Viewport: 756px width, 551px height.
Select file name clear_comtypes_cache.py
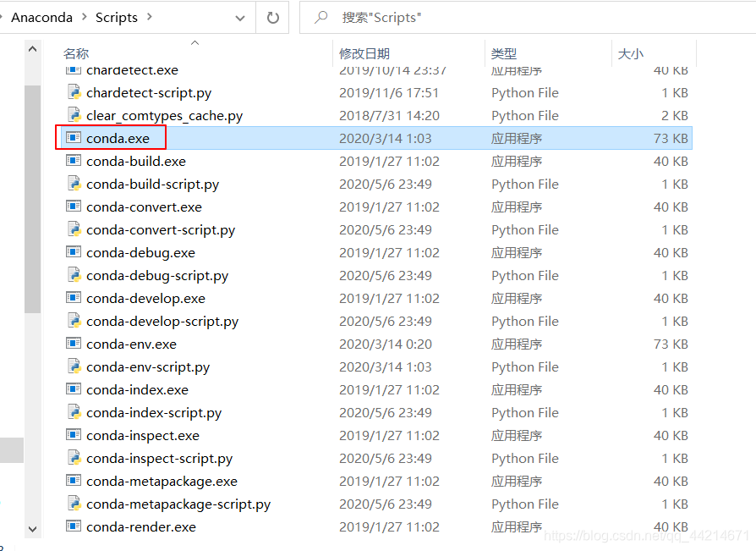[x=164, y=116]
